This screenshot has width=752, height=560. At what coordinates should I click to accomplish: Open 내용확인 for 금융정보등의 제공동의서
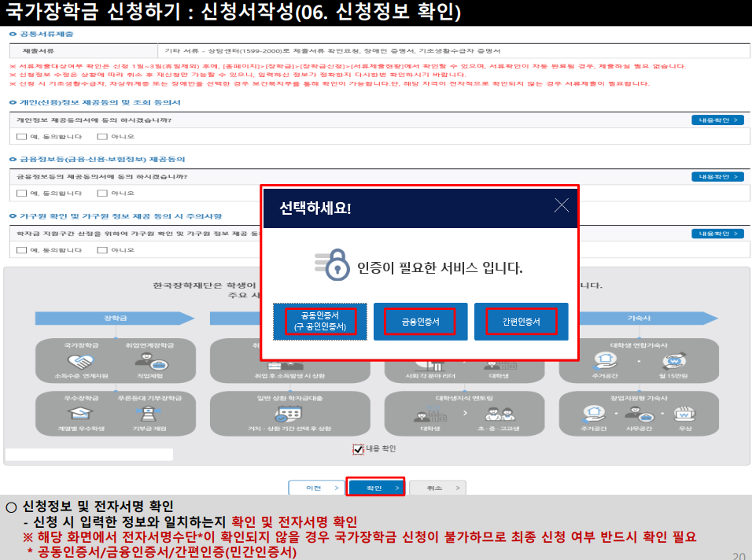click(x=717, y=177)
